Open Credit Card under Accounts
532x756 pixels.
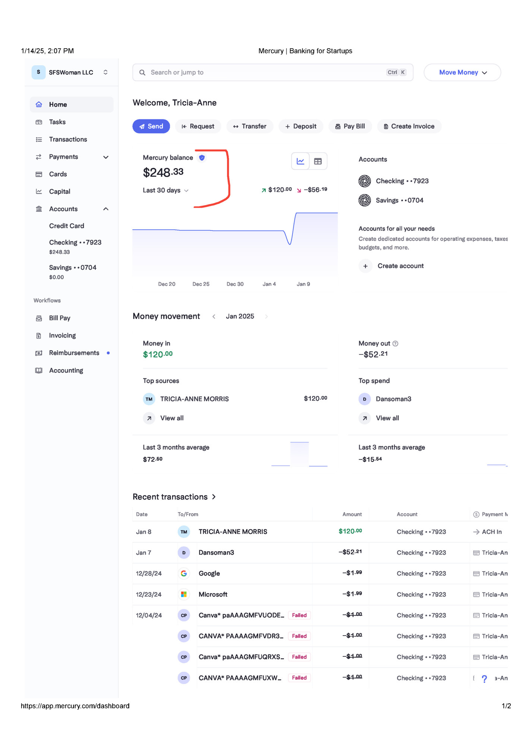67,226
